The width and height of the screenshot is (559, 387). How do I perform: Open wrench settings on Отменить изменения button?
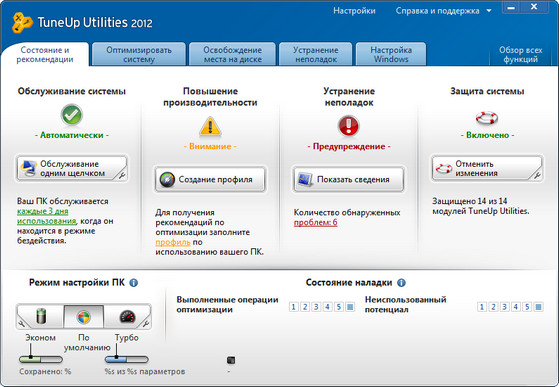coord(537,175)
